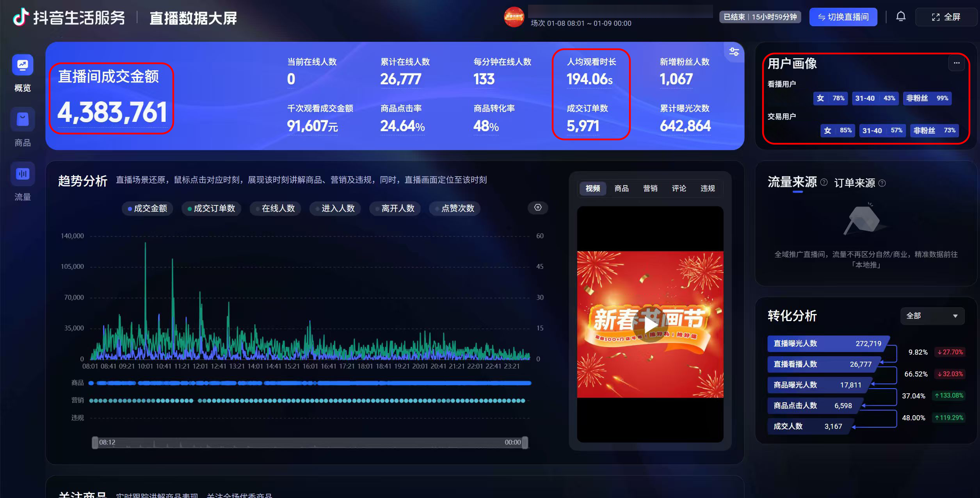Switch to the 商品 tab in video panel
Screen dimensions: 980x498
click(x=621, y=188)
